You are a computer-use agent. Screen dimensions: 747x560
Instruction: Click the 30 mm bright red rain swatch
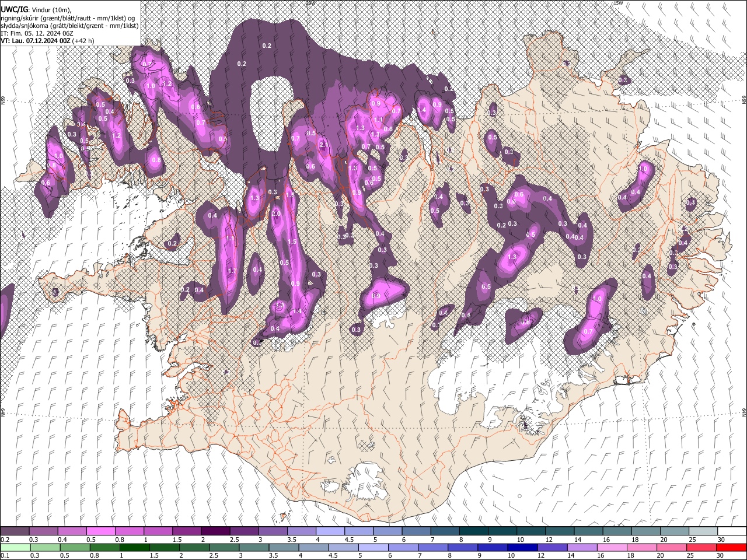tap(731, 547)
